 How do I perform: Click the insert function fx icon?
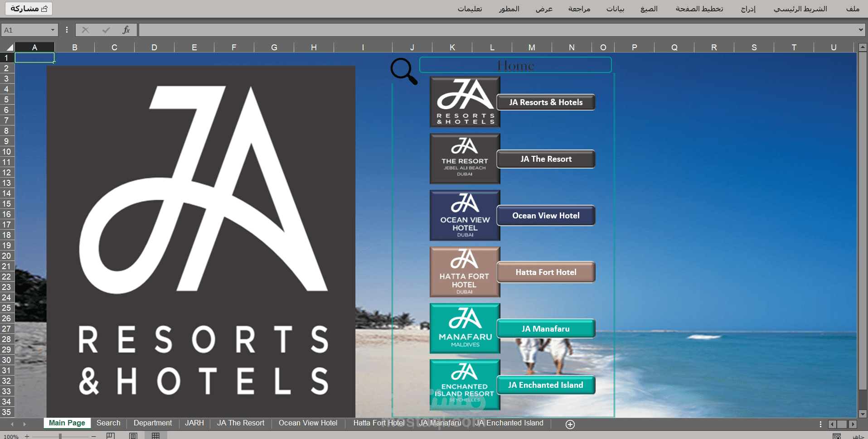click(x=126, y=30)
